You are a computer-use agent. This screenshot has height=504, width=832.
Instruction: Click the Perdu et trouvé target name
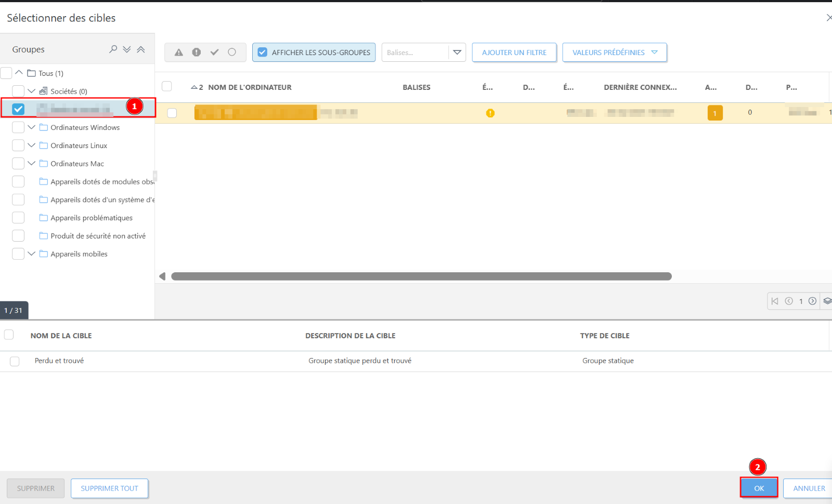click(x=59, y=361)
